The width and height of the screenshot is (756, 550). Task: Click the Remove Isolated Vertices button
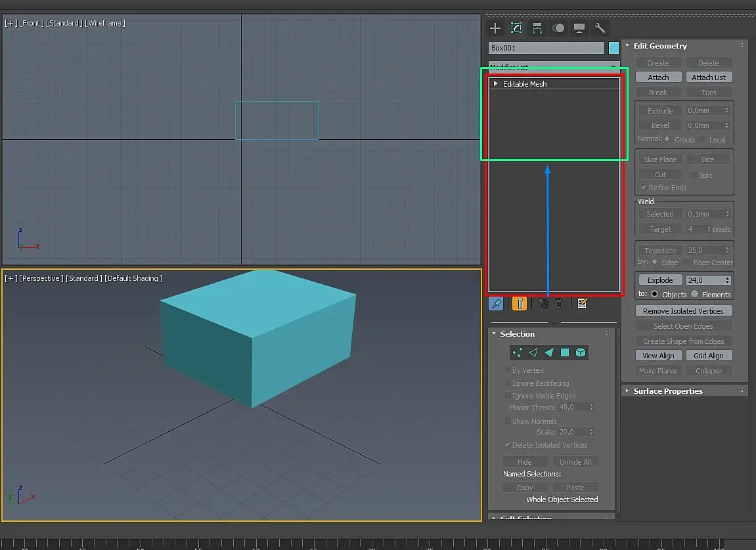[x=683, y=311]
